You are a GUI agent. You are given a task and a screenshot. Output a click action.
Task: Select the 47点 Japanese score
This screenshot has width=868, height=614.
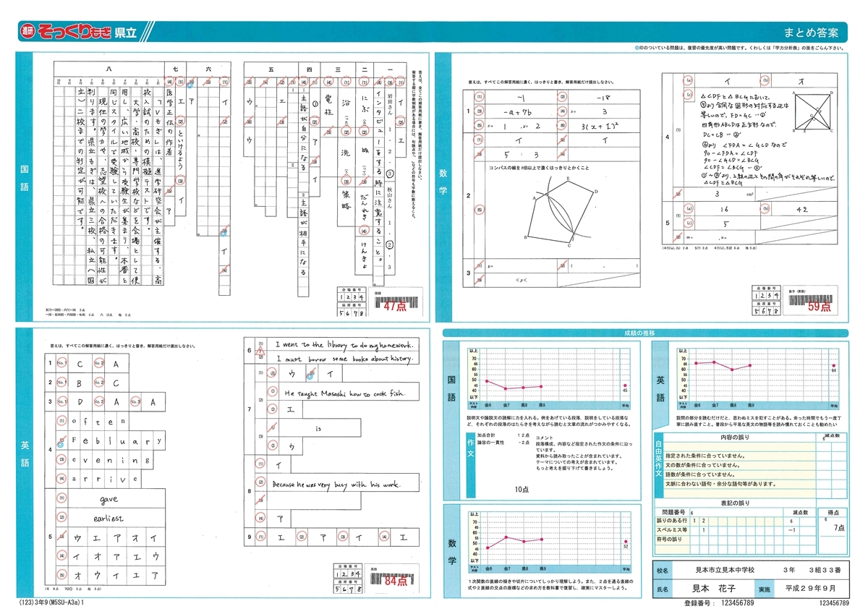pos(396,307)
